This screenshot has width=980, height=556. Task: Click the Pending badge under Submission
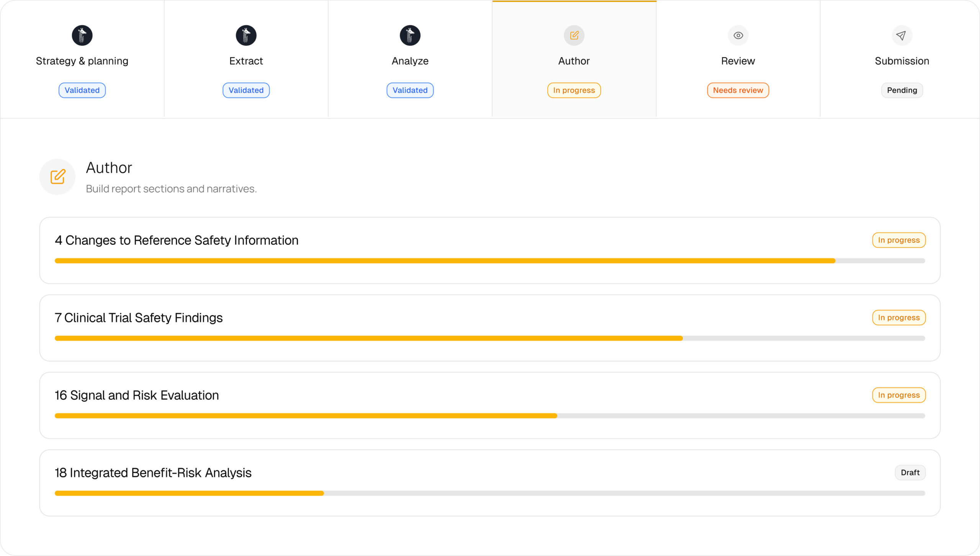pos(902,90)
